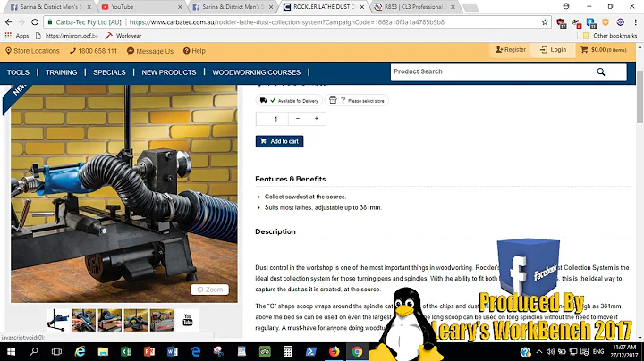Select the fifth product thumbnail
The height and width of the screenshot is (361, 644).
[161, 320]
